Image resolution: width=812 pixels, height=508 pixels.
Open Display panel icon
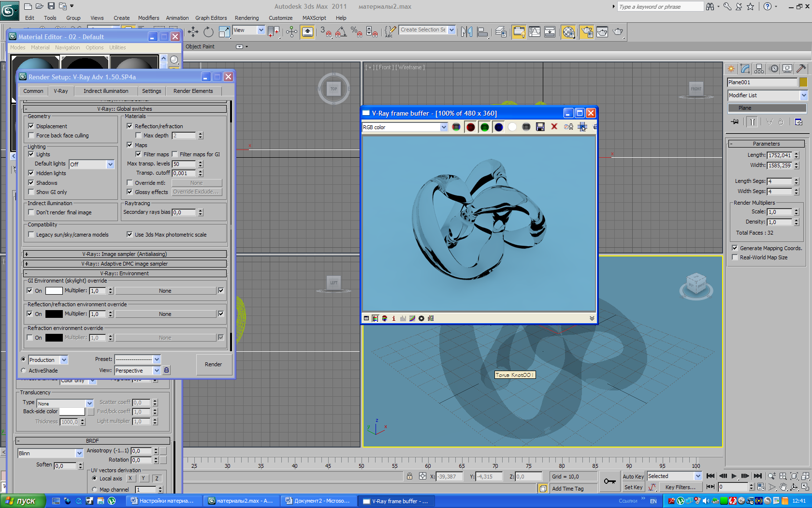pyautogui.click(x=787, y=69)
